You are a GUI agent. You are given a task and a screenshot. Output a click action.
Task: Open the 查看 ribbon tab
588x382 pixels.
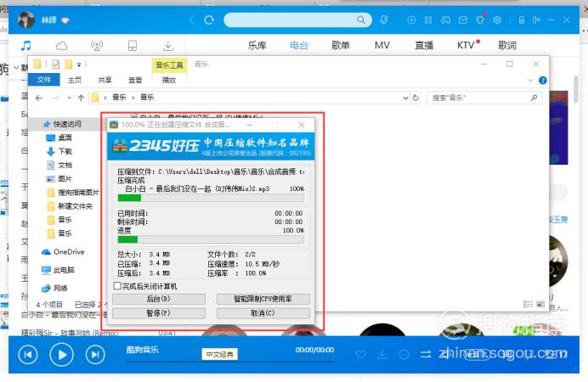point(135,80)
